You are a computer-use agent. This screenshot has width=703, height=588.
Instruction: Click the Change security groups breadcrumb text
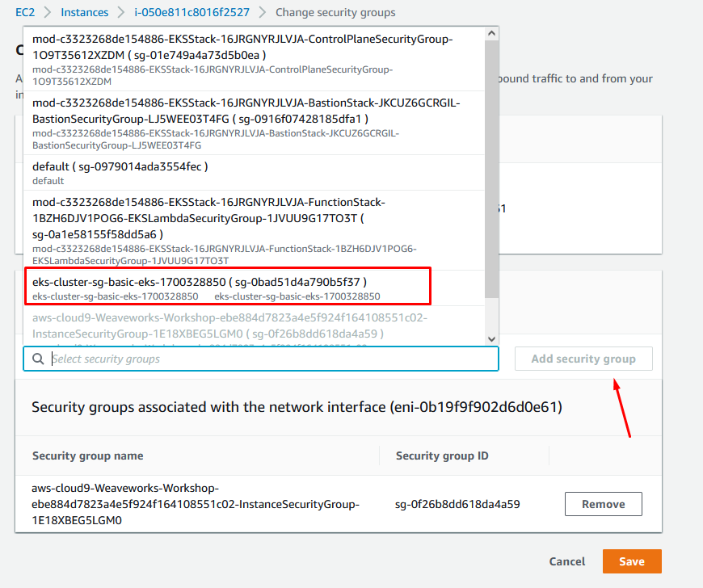(x=335, y=13)
